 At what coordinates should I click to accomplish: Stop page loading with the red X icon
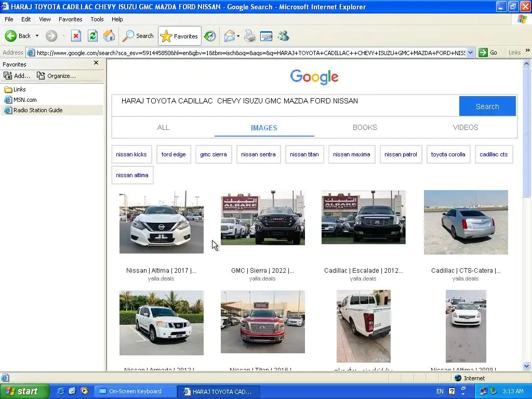pos(76,36)
